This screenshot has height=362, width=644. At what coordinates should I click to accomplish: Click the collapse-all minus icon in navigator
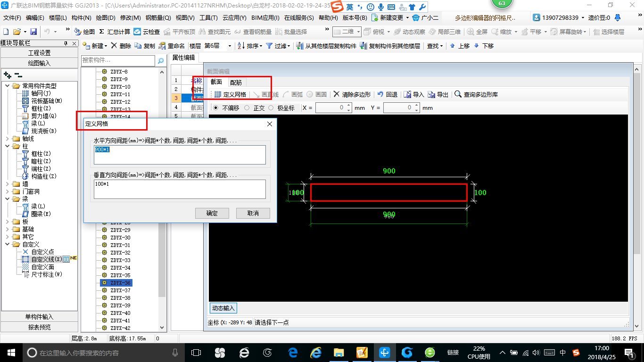point(18,74)
